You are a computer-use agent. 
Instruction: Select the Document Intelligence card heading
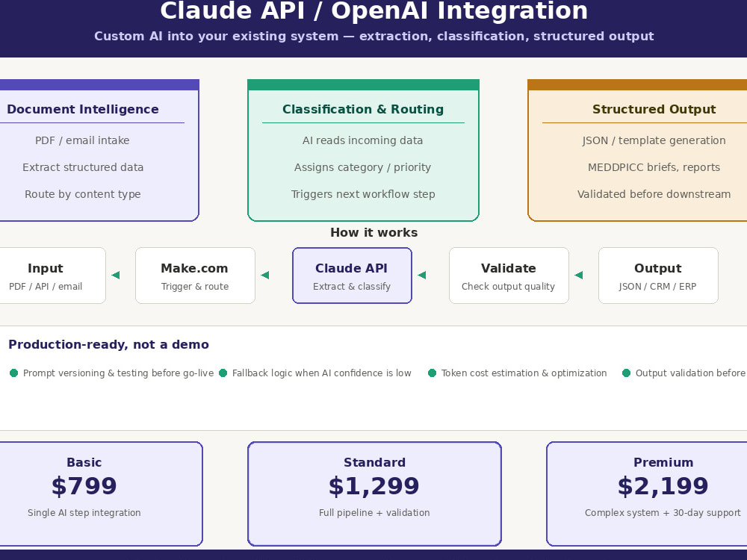point(82,109)
